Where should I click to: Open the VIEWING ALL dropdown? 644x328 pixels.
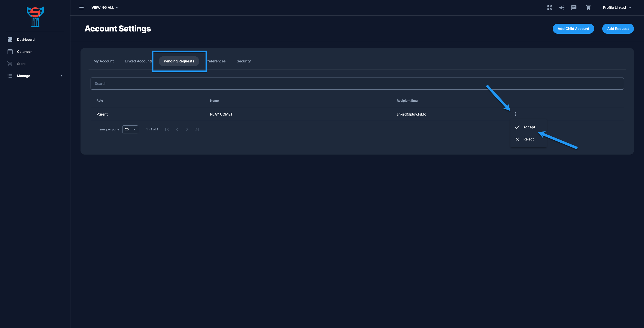pos(105,8)
